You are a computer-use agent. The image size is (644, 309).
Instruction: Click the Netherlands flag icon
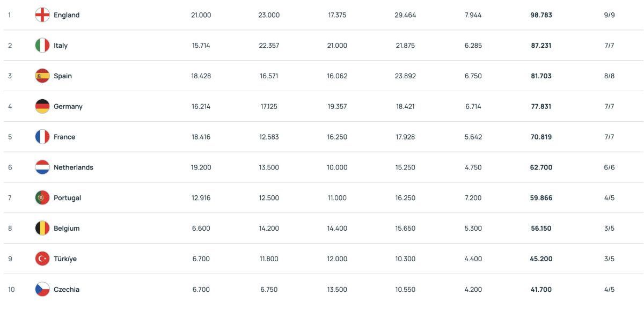(x=42, y=167)
